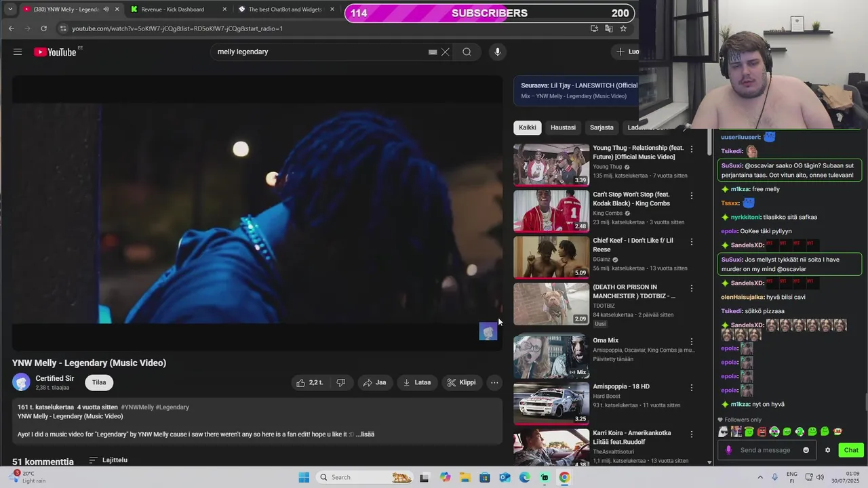Click the Luo create button
Screen dimensions: 868x488
626,52
